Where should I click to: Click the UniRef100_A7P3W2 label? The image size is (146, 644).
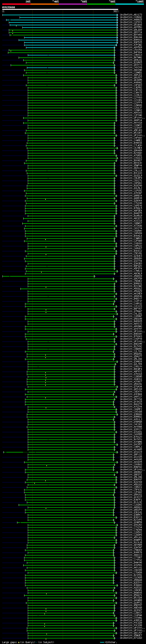click(131, 45)
